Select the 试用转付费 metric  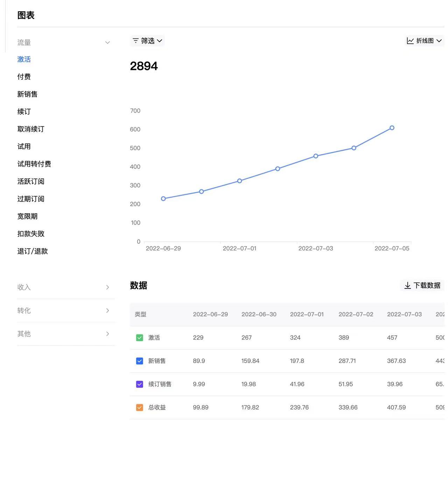(34, 164)
